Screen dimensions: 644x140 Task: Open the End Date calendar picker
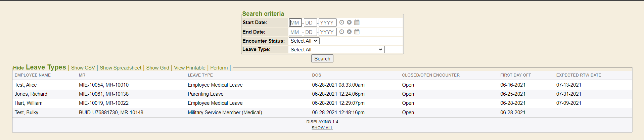(357, 32)
